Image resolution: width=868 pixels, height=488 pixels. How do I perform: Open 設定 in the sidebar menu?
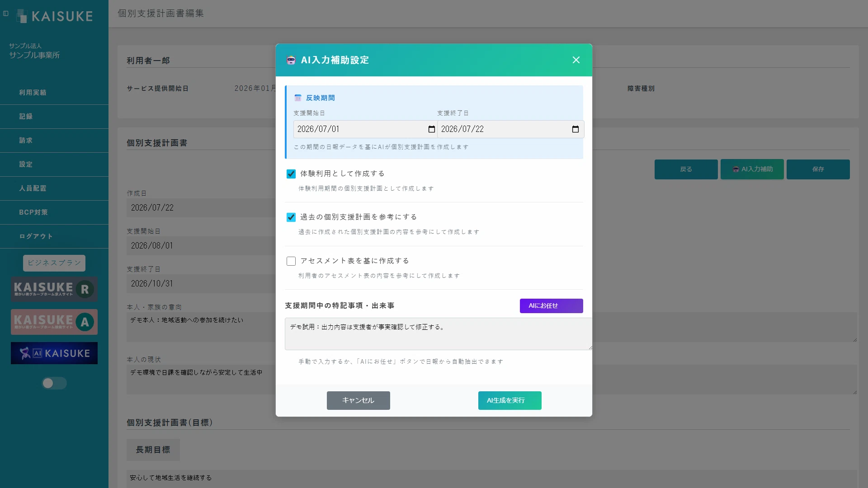point(54,164)
